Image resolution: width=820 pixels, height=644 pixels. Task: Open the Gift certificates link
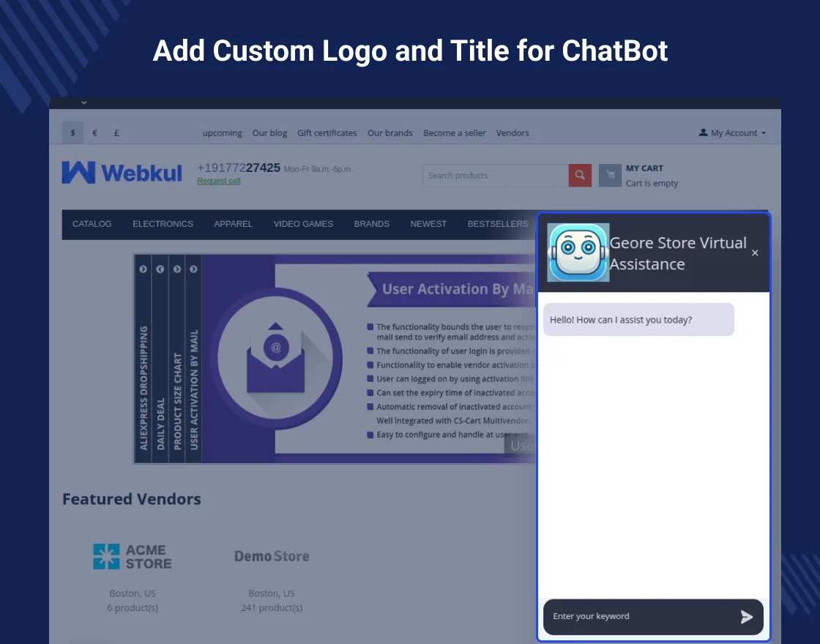[327, 133]
